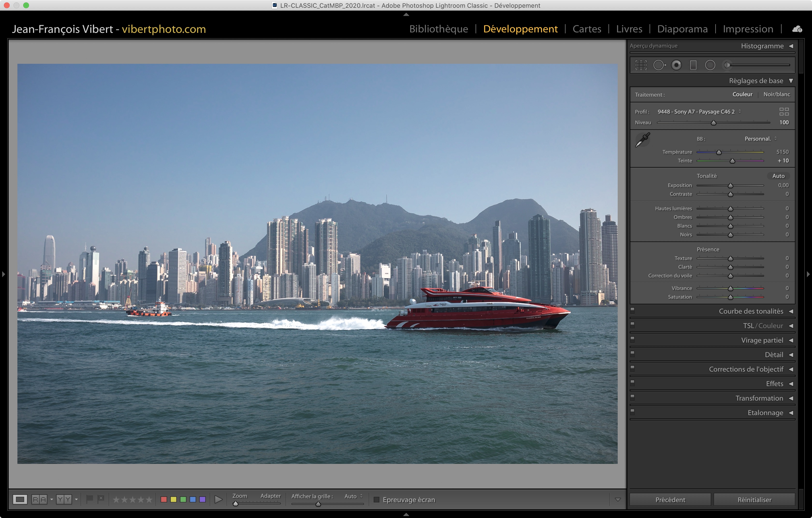This screenshot has width=812, height=518.
Task: Click the Réinitialiser button
Action: [x=754, y=499]
